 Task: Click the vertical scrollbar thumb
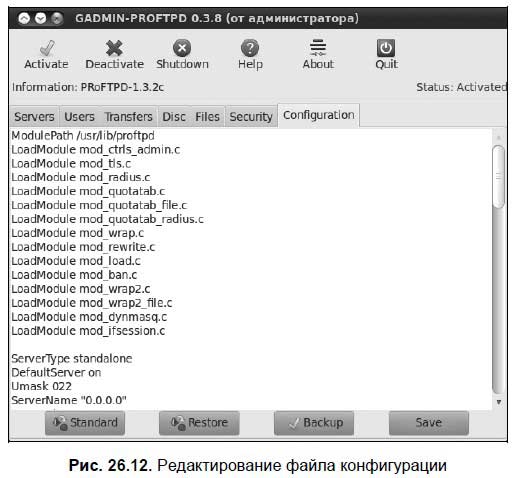(498, 177)
